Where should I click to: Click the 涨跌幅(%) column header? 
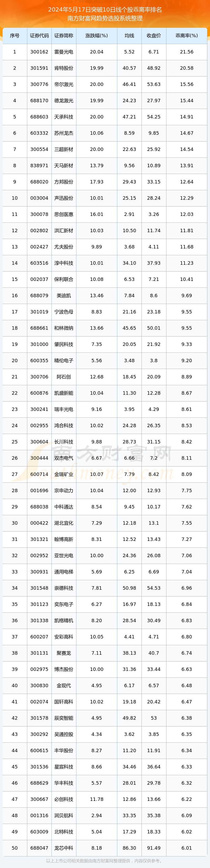pos(97,36)
